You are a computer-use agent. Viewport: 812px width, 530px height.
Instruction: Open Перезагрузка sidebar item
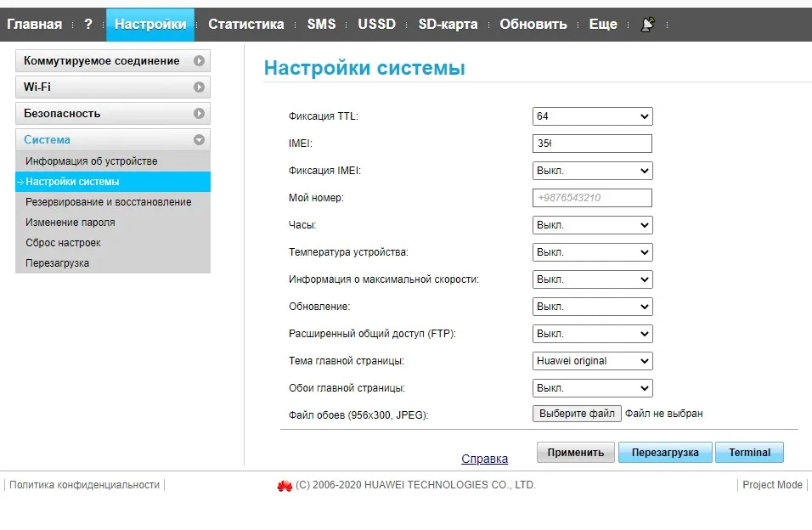(x=113, y=263)
